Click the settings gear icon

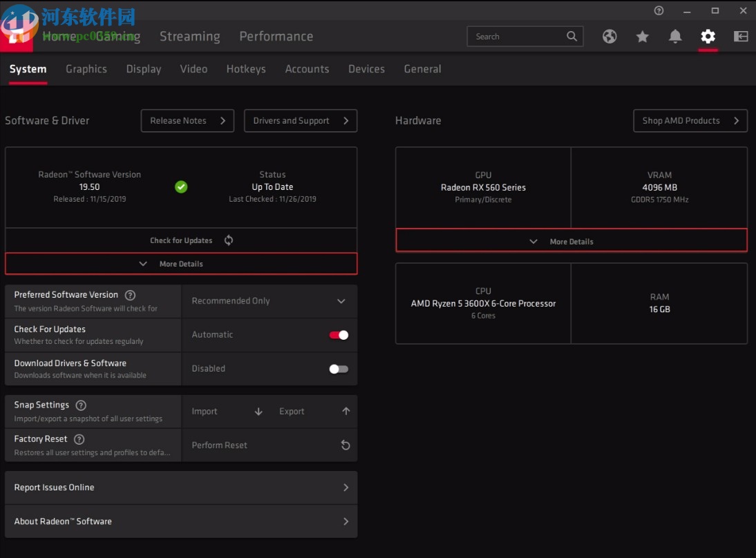708,37
